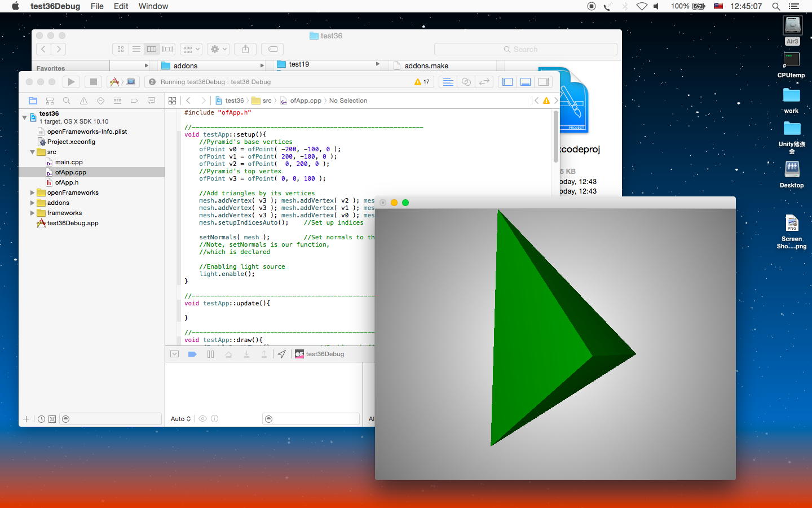Click the Finder Search field

pyautogui.click(x=525, y=49)
